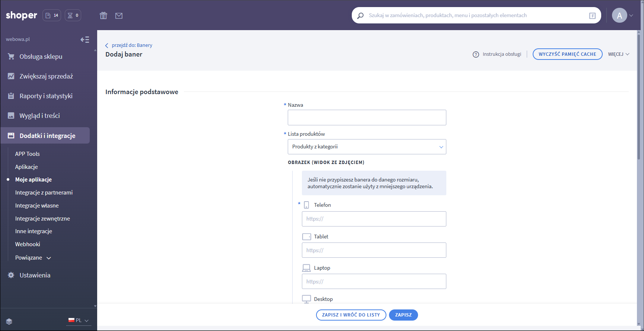Click the ZAPISZ button

coord(403,315)
